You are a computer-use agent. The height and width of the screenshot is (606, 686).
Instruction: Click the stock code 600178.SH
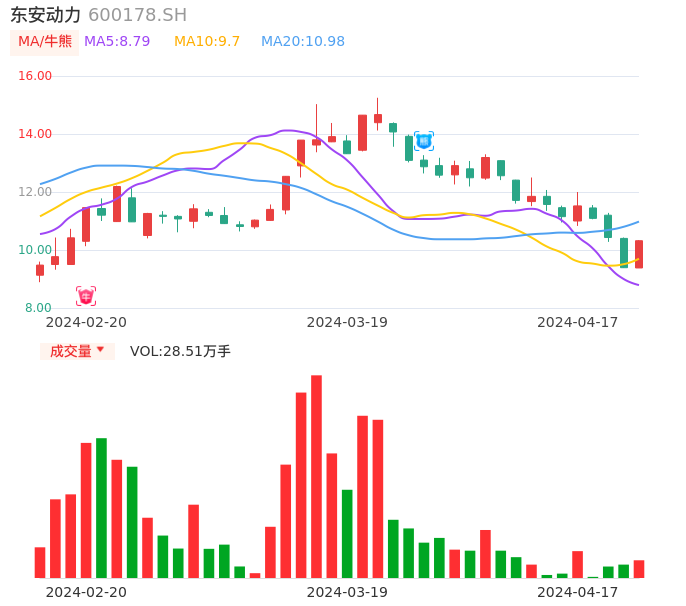click(137, 15)
